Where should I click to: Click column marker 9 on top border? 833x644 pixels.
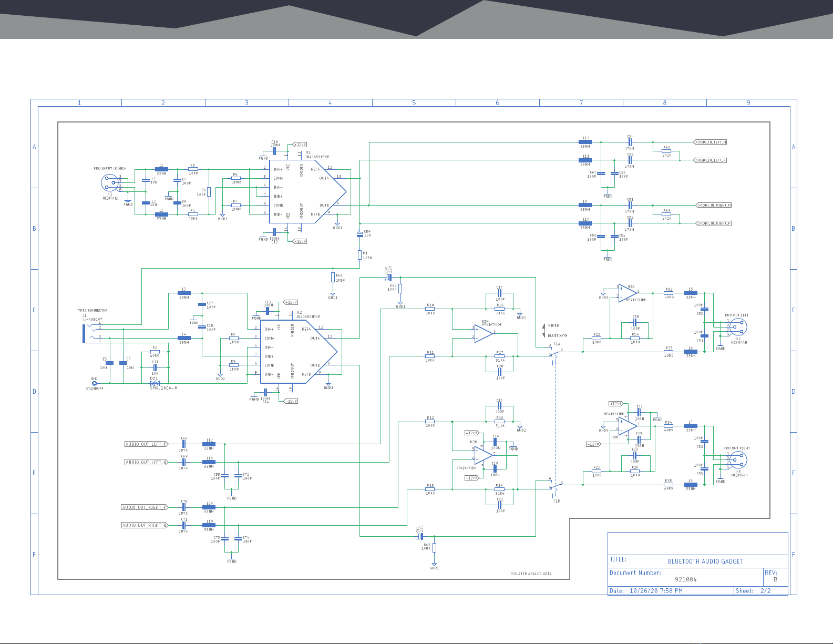(748, 103)
